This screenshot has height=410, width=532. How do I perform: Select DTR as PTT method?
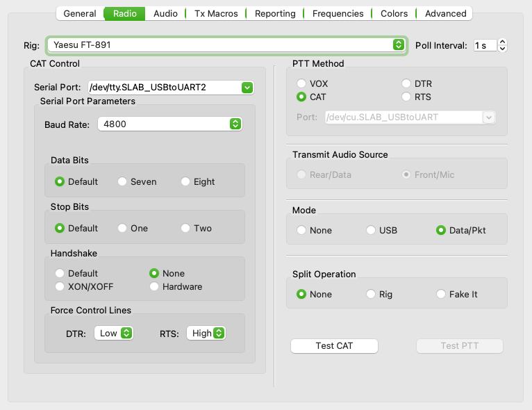(x=417, y=83)
